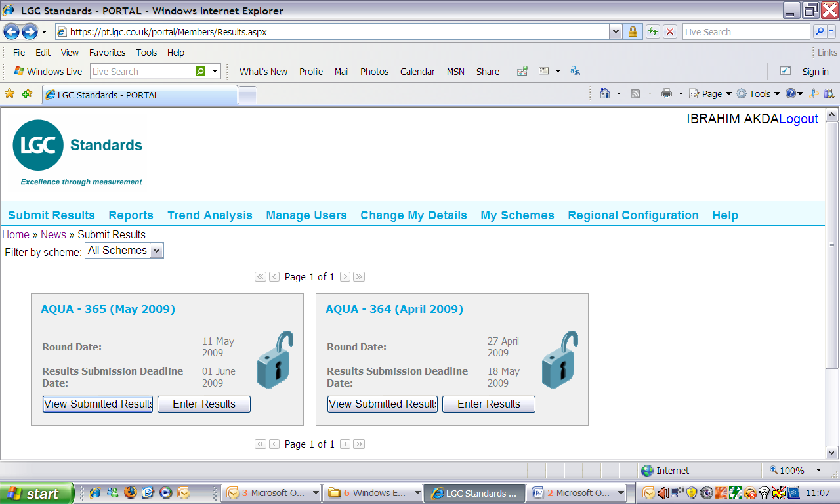Viewport: 840px width, 504px height.
Task: Go to next page in bottom pager
Action: 345,444
